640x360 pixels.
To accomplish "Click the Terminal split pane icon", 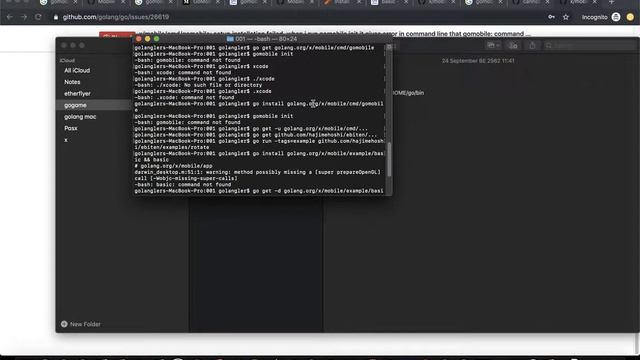I will tap(389, 47).
